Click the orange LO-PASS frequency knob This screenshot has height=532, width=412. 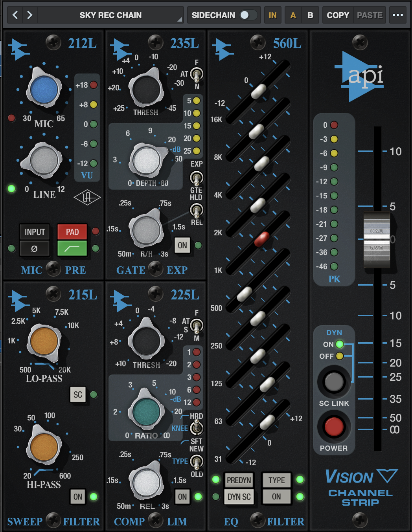coord(44,341)
